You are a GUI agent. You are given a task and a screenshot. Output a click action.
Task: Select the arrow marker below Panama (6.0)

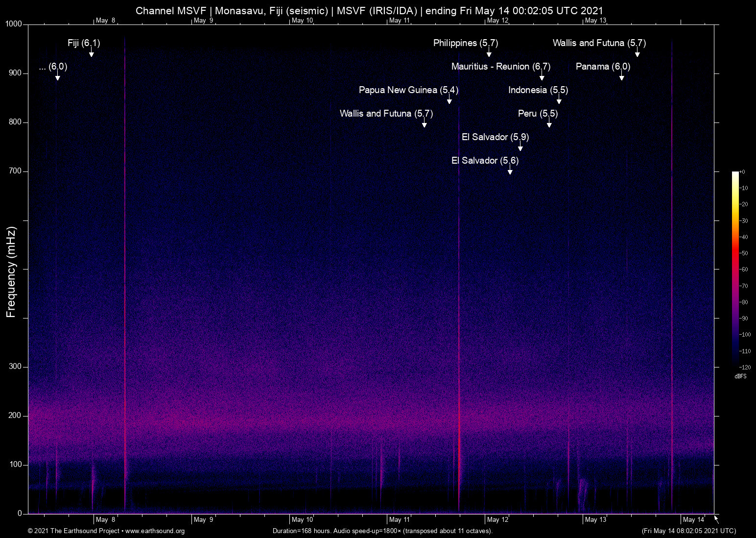pos(621,77)
